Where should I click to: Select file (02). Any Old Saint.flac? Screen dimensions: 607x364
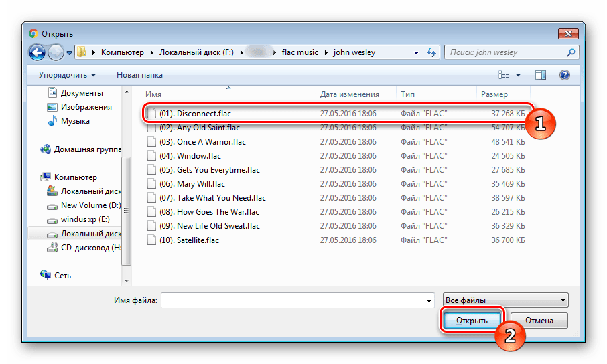coord(336,128)
